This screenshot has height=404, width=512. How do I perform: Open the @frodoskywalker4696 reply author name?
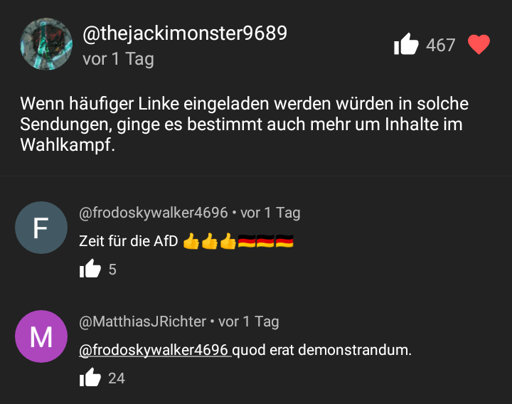(x=153, y=213)
